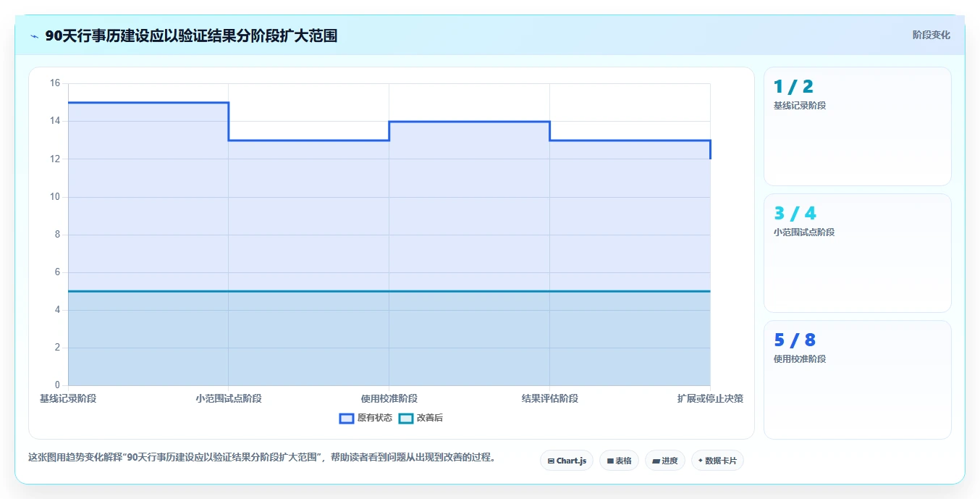
Task: Click the y-axis value 10
Action: (x=55, y=197)
